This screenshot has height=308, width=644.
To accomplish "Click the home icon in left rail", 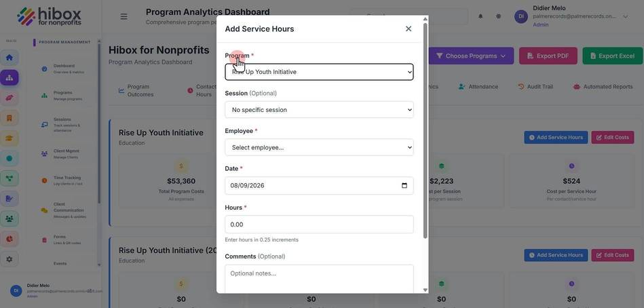I will (x=9, y=58).
